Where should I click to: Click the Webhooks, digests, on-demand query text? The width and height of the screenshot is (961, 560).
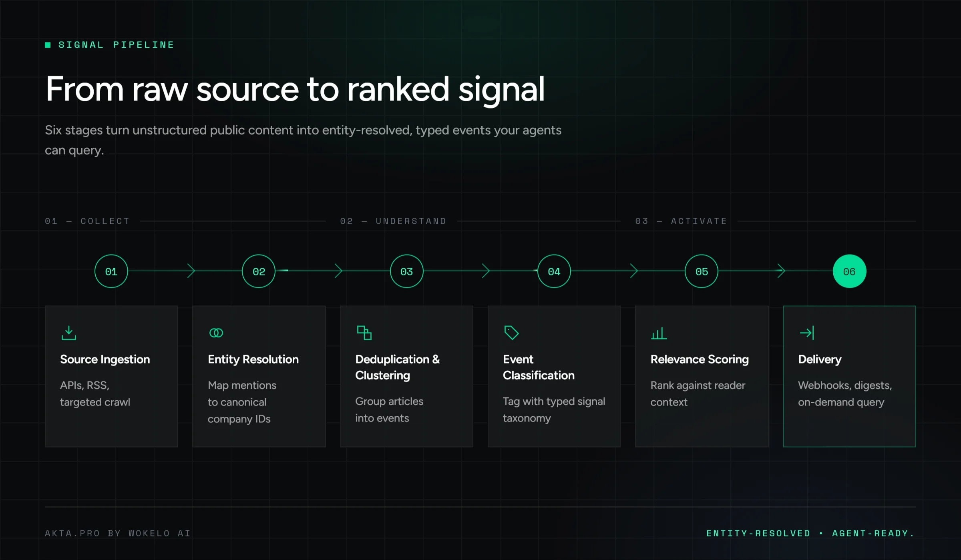pyautogui.click(x=845, y=394)
